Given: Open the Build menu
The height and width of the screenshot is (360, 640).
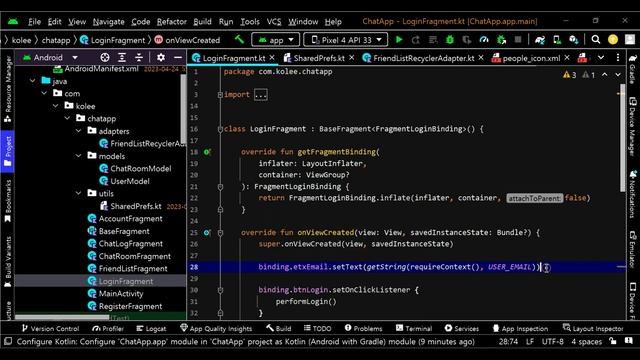Looking at the screenshot, I should [202, 22].
